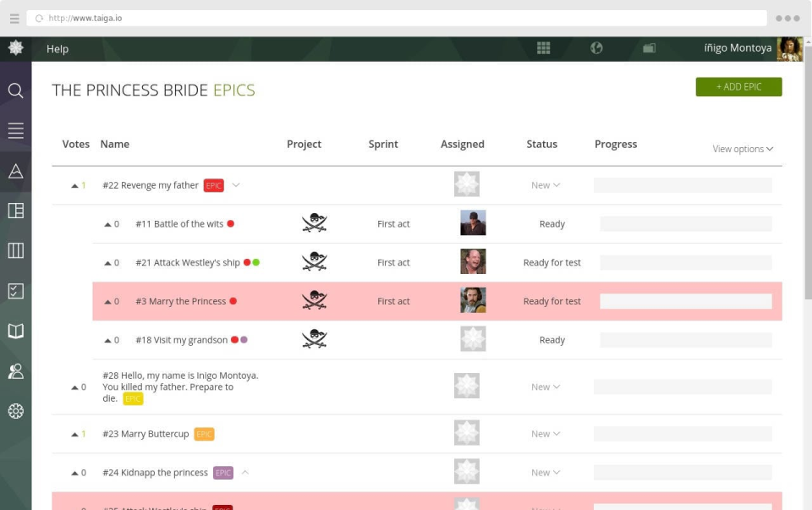
Task: Open the Team members icon in sidebar
Action: coord(15,370)
